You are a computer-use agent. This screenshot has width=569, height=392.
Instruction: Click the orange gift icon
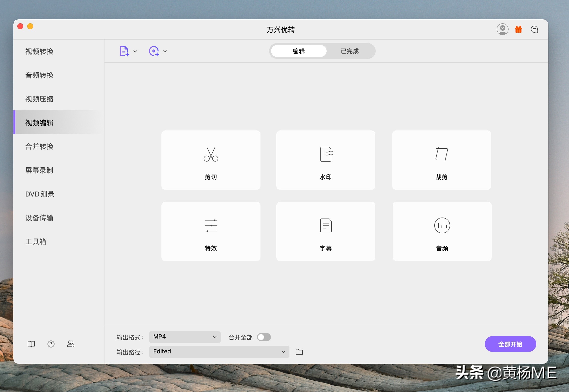(518, 29)
